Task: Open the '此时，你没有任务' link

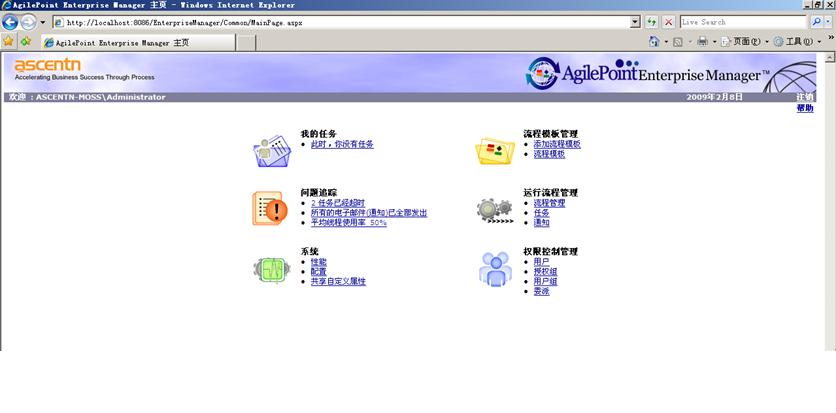Action: coord(342,144)
